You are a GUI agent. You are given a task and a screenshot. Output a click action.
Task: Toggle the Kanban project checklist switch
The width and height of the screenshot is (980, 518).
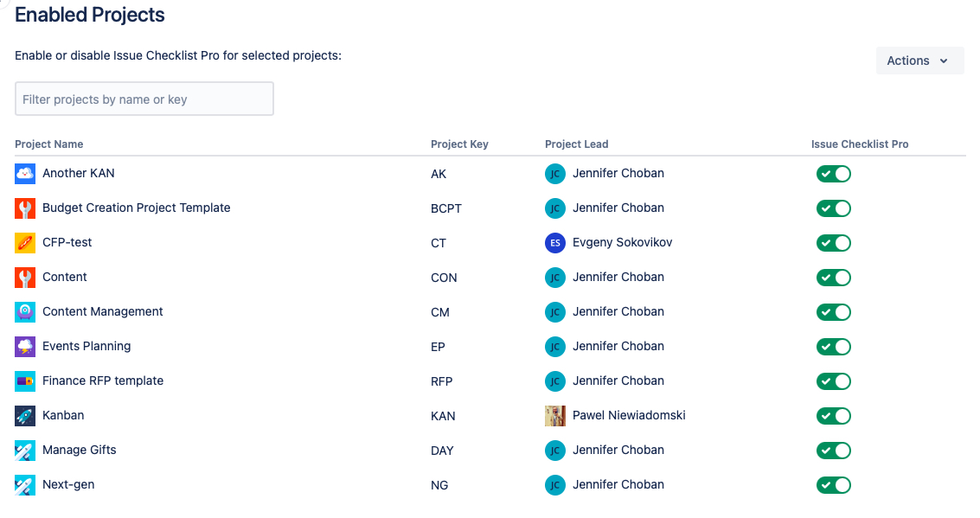click(x=834, y=416)
